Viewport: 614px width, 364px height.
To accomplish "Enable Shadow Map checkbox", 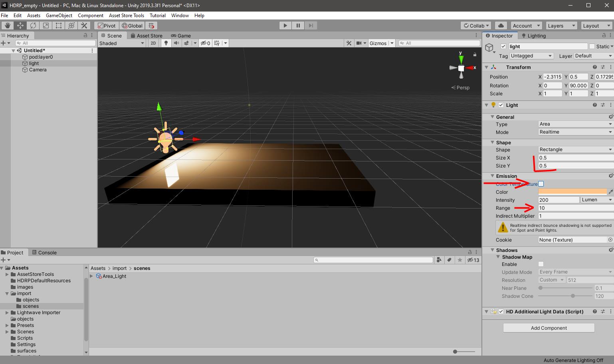I will [x=541, y=264].
